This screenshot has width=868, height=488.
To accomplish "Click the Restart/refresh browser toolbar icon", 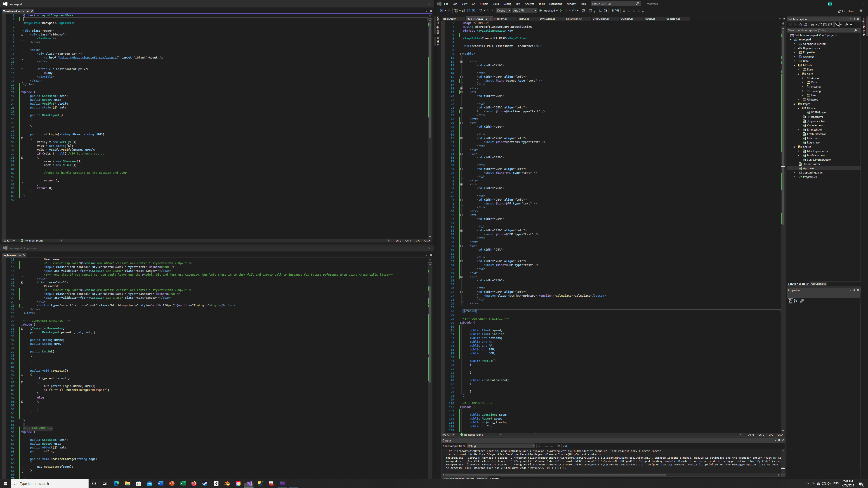I will point(574,11).
